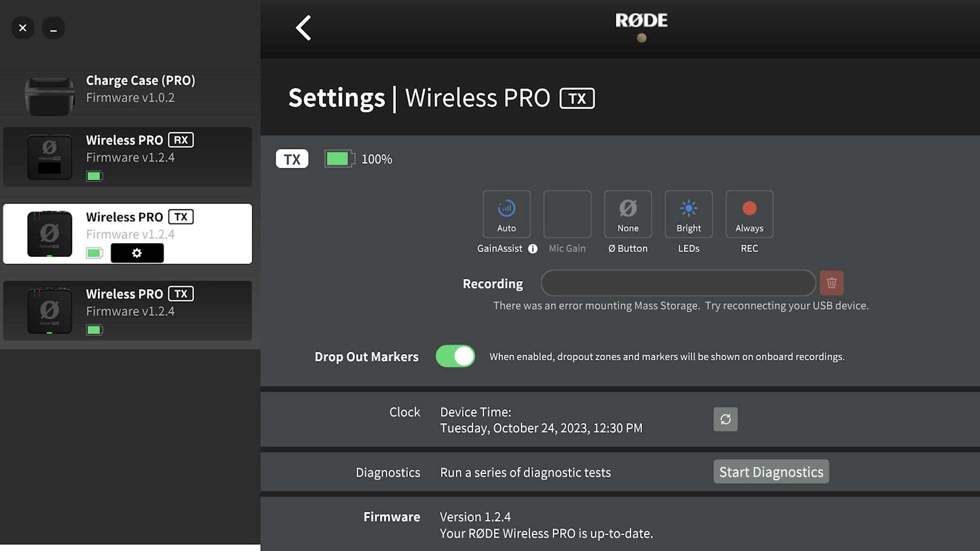Click the RØDE logo in the header
Image resolution: width=980 pixels, height=551 pixels.
(641, 20)
